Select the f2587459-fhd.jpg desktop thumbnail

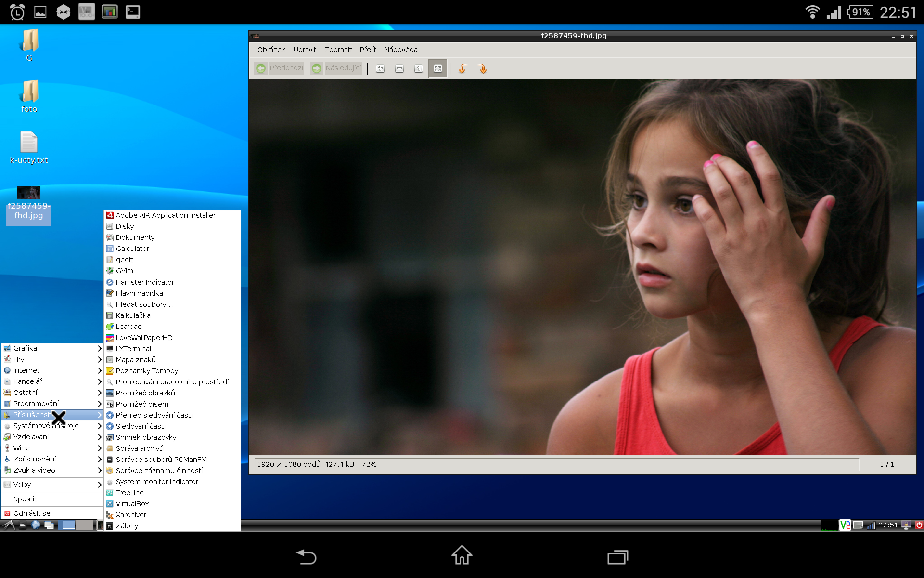29,206
